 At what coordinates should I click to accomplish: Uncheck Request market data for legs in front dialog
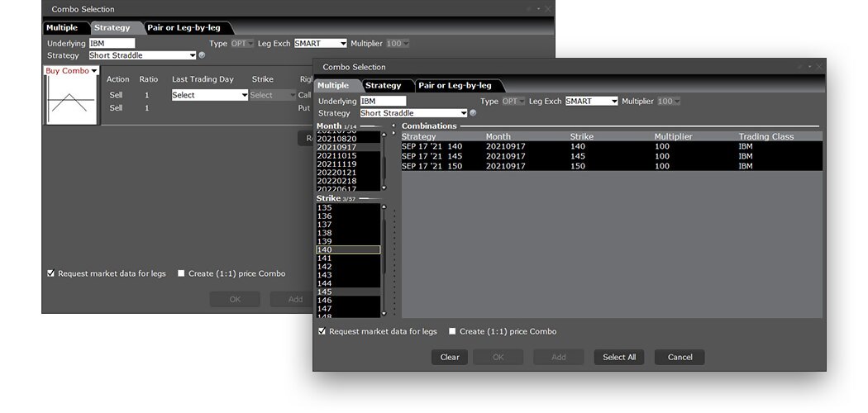click(x=322, y=331)
